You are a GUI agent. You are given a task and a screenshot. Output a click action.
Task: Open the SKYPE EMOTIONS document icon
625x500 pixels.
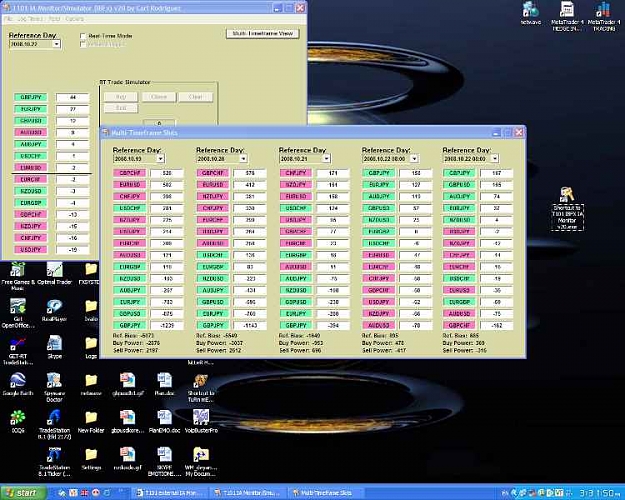(164, 462)
